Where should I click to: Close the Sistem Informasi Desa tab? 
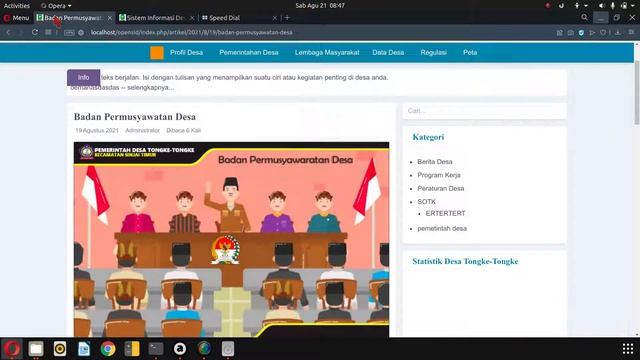pos(192,18)
